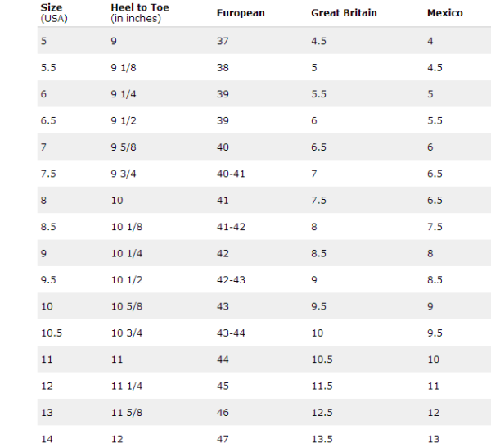
Task: Click European size 47 cell
Action: tap(223, 439)
